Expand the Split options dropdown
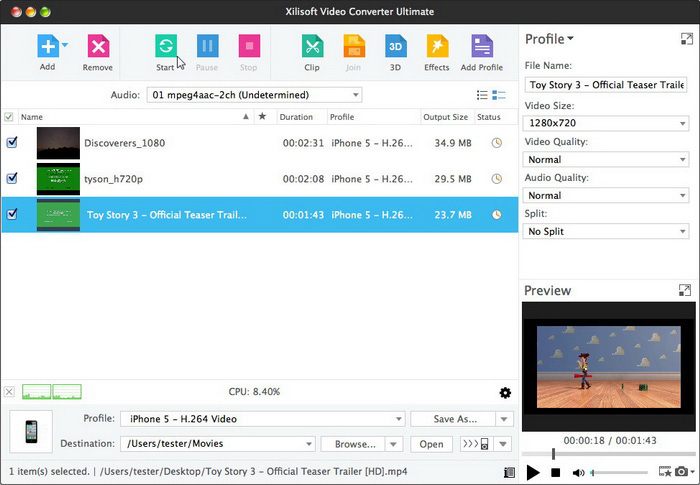700x485 pixels. 606,231
